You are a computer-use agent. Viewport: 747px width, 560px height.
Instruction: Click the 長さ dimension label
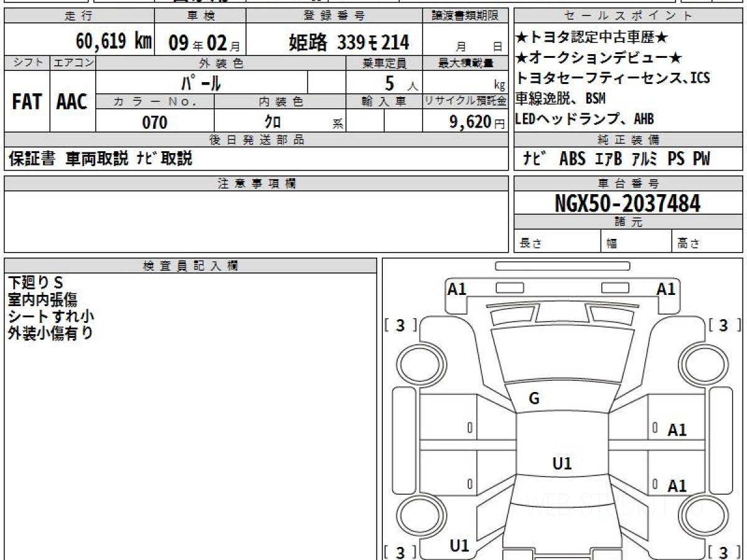(x=531, y=244)
